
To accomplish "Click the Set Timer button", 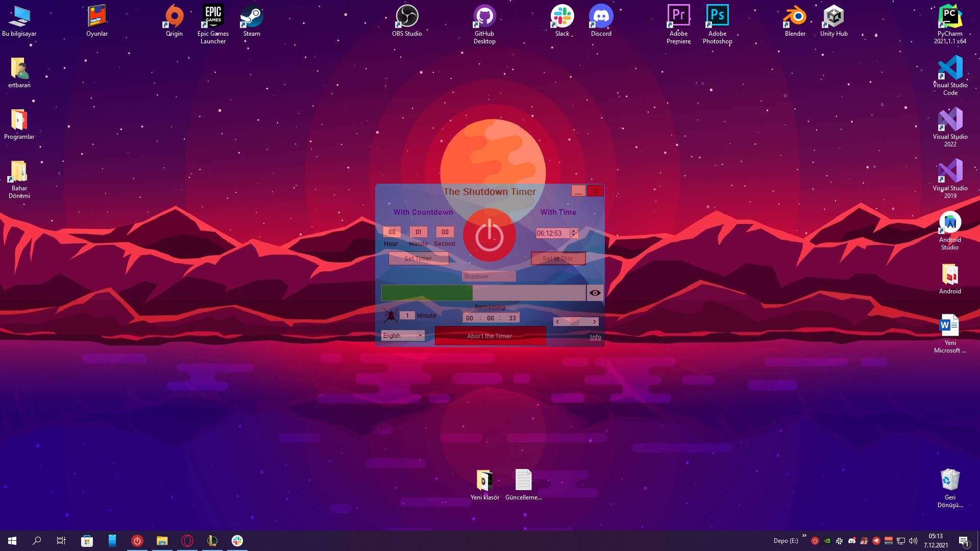I will [x=418, y=259].
